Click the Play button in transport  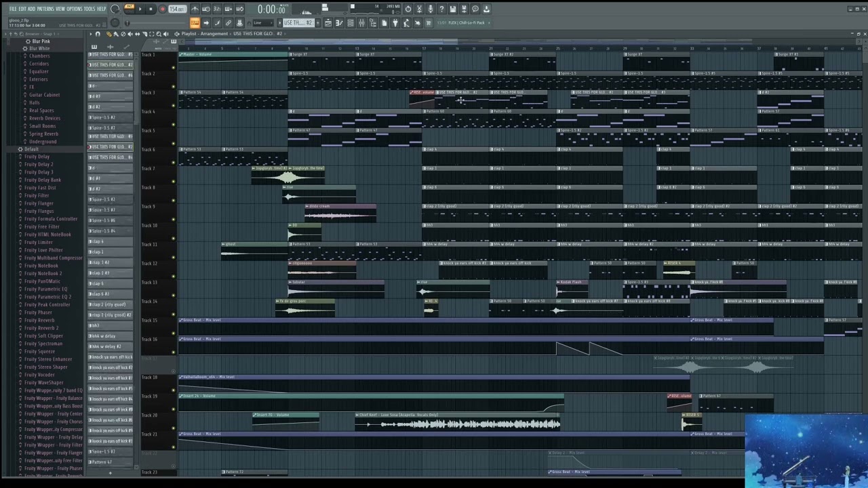[x=140, y=9]
